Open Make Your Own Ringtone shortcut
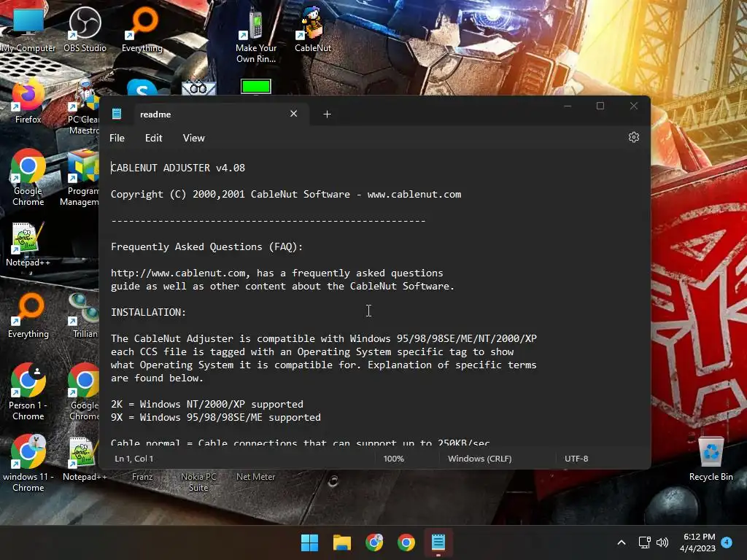The width and height of the screenshot is (747, 560). tap(256, 35)
